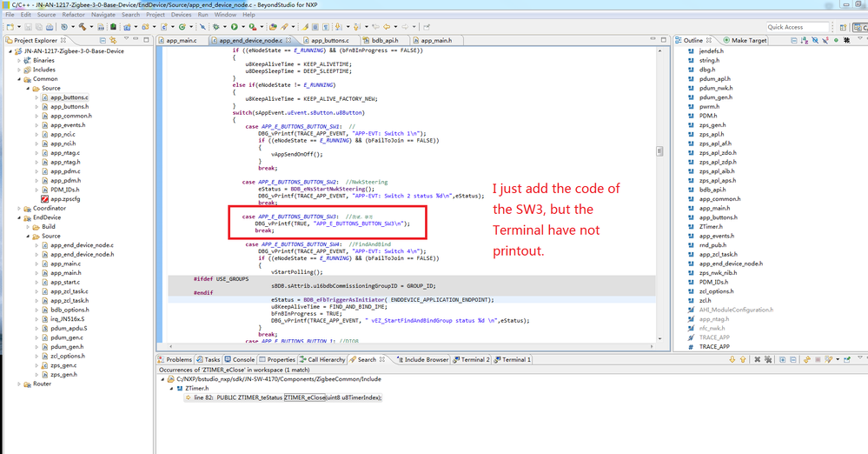Open the Refactor menu
The width and height of the screenshot is (868, 454).
[x=73, y=15]
